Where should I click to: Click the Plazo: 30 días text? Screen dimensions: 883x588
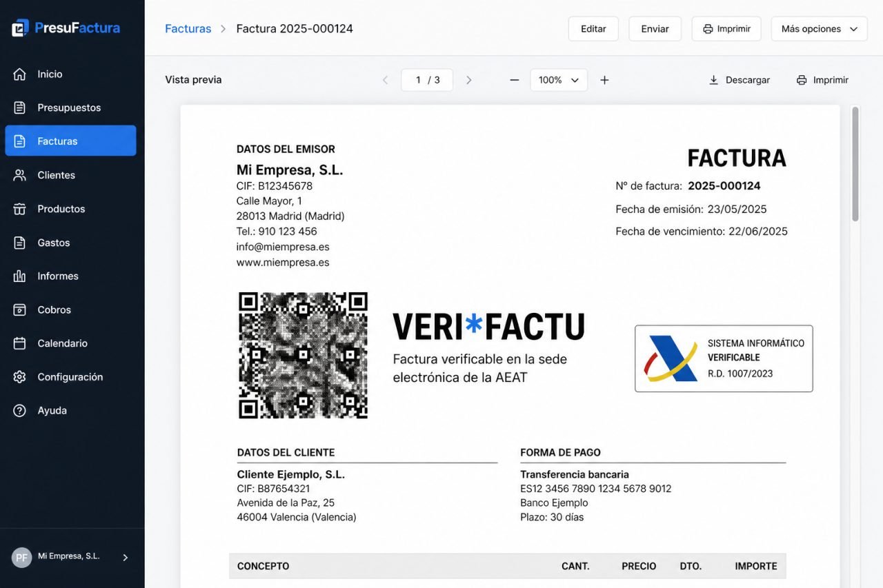point(552,517)
